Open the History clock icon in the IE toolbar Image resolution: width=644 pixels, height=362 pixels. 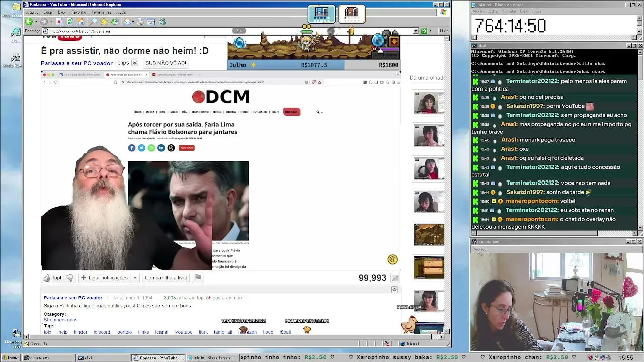(115, 22)
